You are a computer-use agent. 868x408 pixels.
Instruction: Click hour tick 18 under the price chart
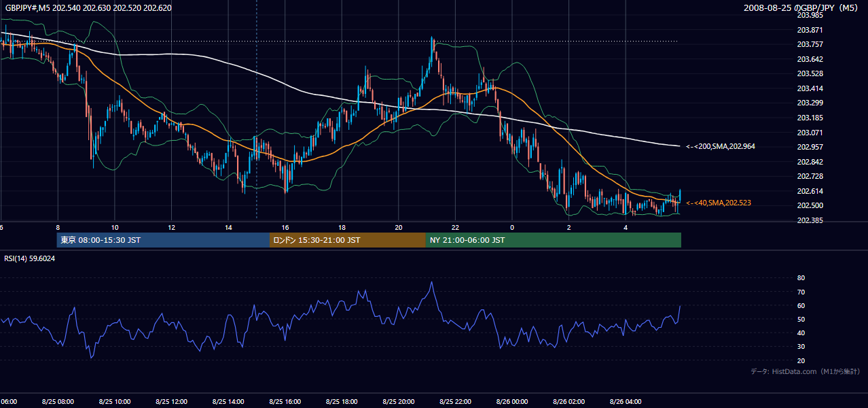coord(342,228)
